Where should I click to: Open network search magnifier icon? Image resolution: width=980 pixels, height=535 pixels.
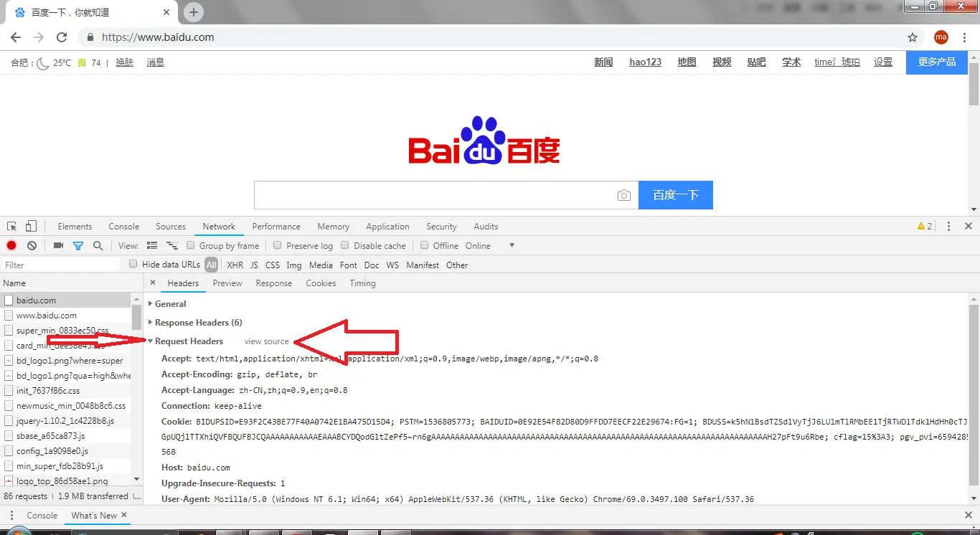tap(98, 246)
